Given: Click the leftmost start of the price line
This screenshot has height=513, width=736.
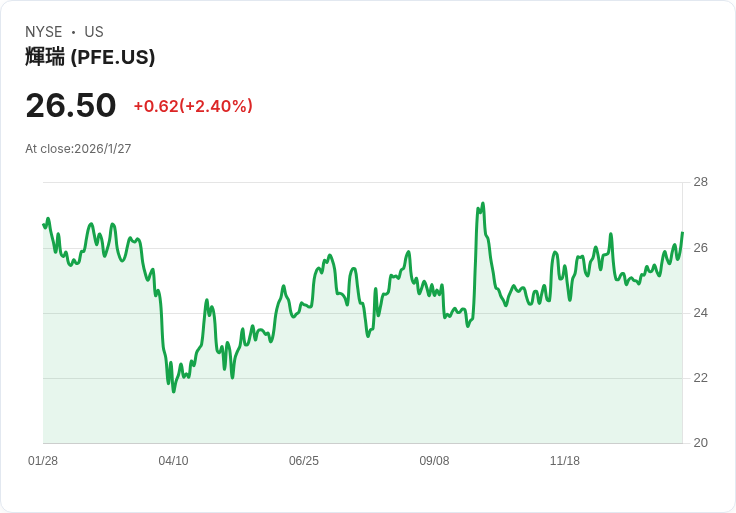Looking at the screenshot, I should coord(44,224).
